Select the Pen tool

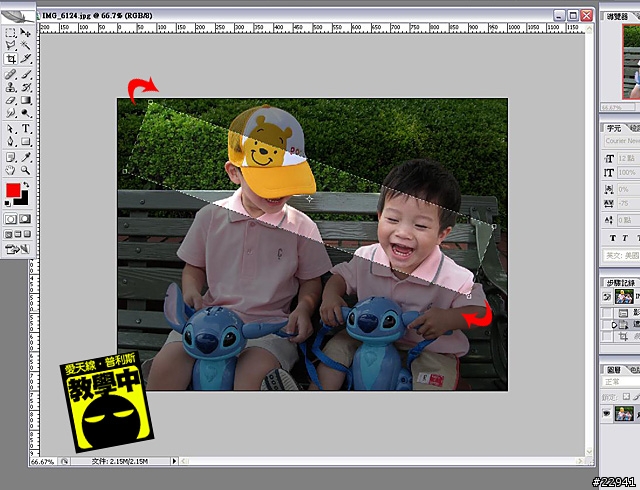pyautogui.click(x=11, y=142)
